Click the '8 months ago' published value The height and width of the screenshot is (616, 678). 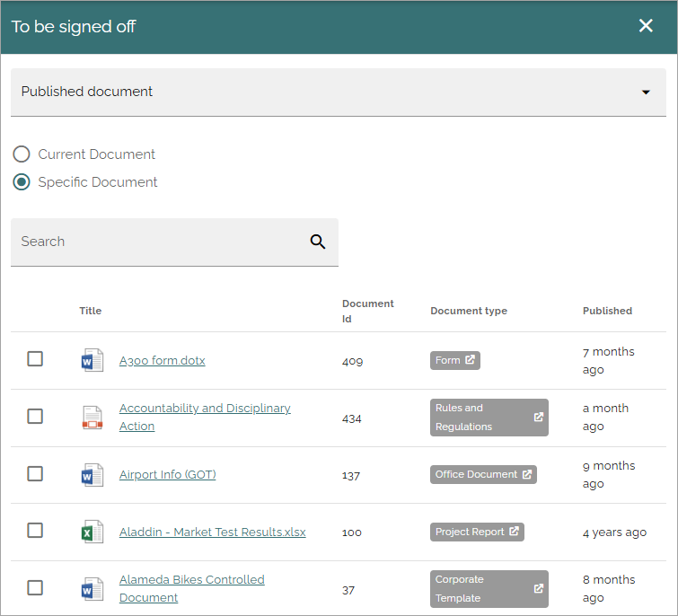coord(609,588)
